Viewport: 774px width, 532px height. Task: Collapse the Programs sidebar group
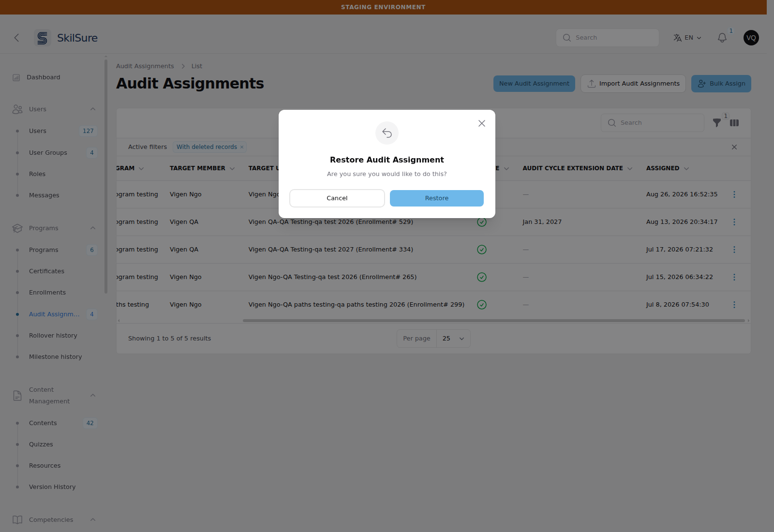tap(93, 228)
